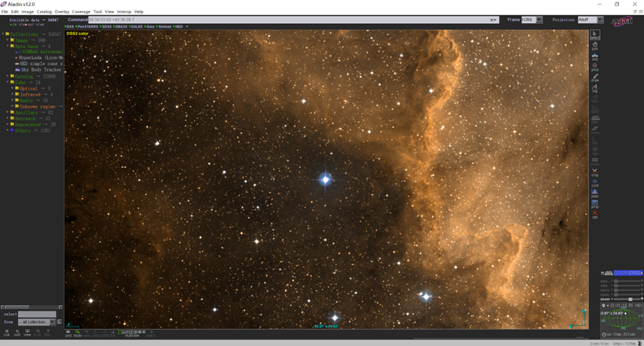Open the prop properties tool

pos(595,204)
